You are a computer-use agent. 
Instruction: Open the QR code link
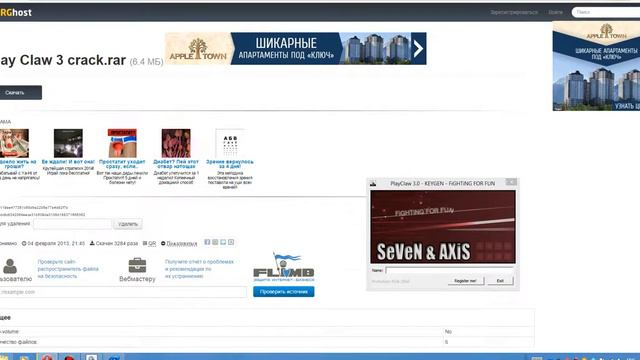point(152,244)
